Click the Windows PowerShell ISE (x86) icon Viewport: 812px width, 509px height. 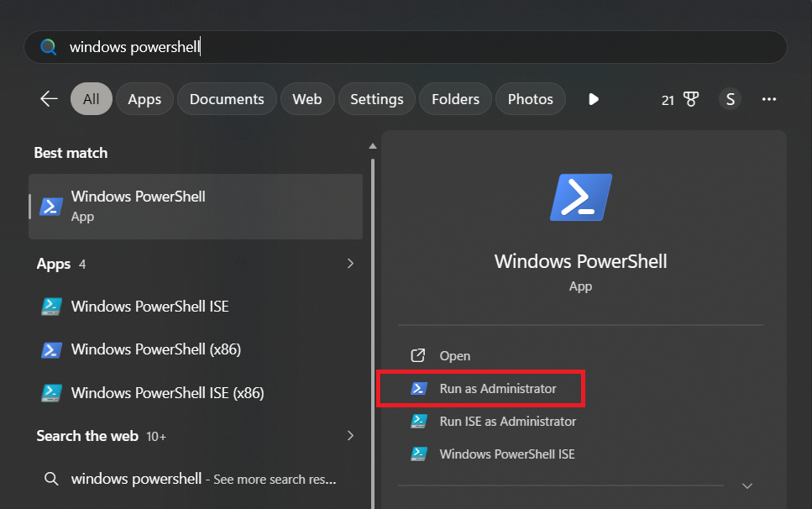click(x=51, y=394)
